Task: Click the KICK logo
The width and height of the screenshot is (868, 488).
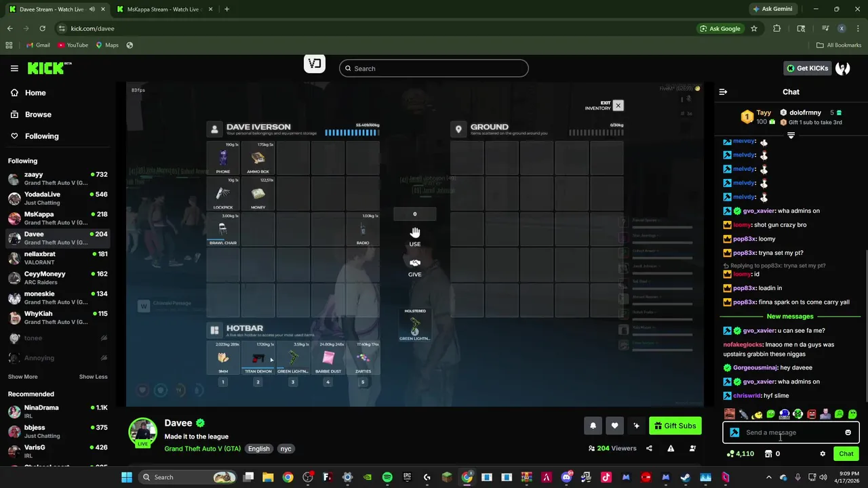Action: [x=50, y=68]
